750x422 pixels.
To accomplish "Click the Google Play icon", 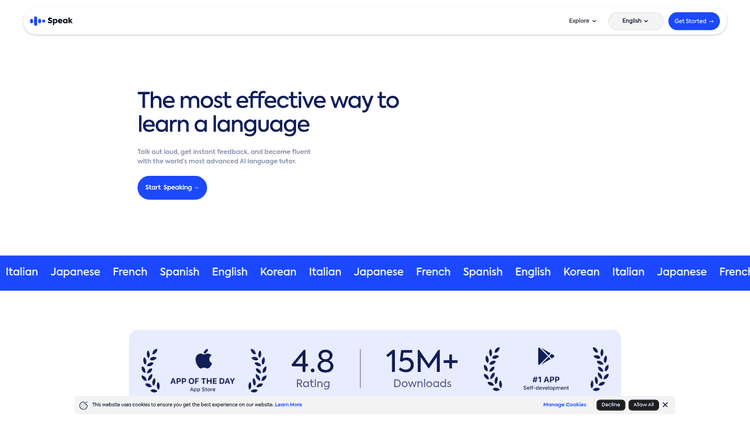I will [x=545, y=356].
